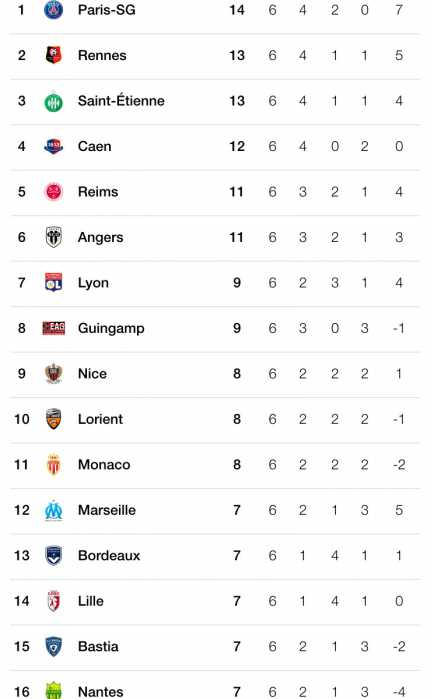Click the Caen team crest

pos(53,146)
